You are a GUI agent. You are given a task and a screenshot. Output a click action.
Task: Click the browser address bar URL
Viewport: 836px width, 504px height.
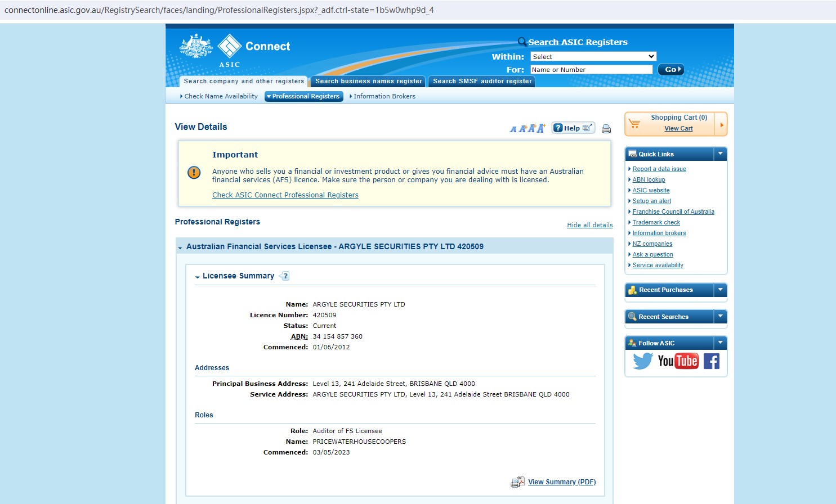click(x=219, y=10)
